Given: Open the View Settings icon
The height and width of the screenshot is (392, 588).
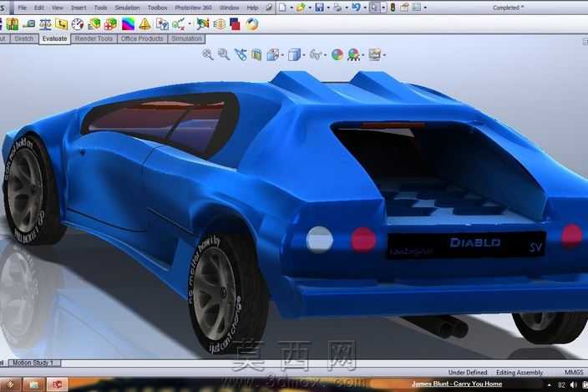Looking at the screenshot, I should (x=375, y=55).
